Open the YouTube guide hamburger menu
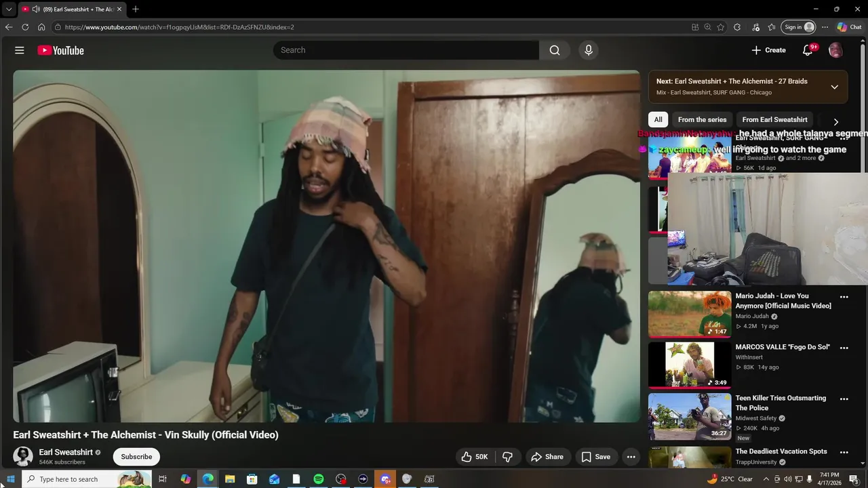The width and height of the screenshot is (868, 488). (x=20, y=50)
